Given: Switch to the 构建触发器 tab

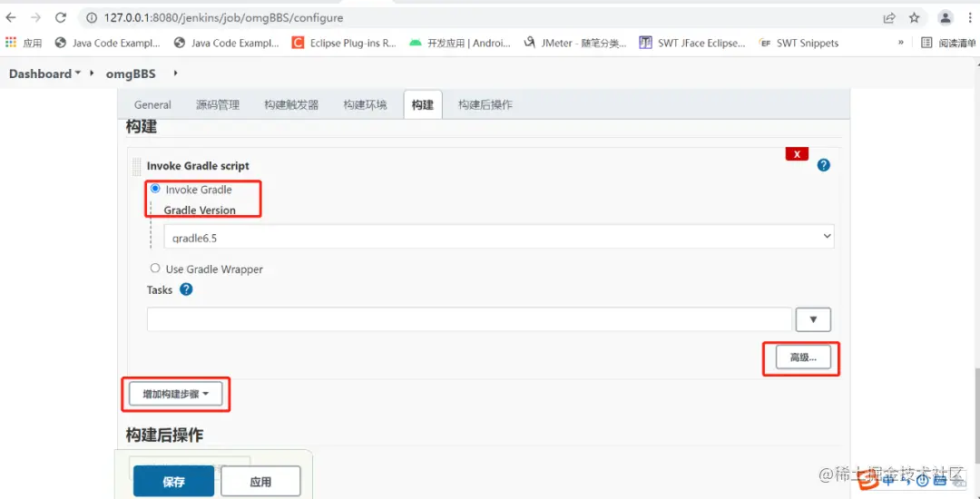Looking at the screenshot, I should [x=291, y=105].
